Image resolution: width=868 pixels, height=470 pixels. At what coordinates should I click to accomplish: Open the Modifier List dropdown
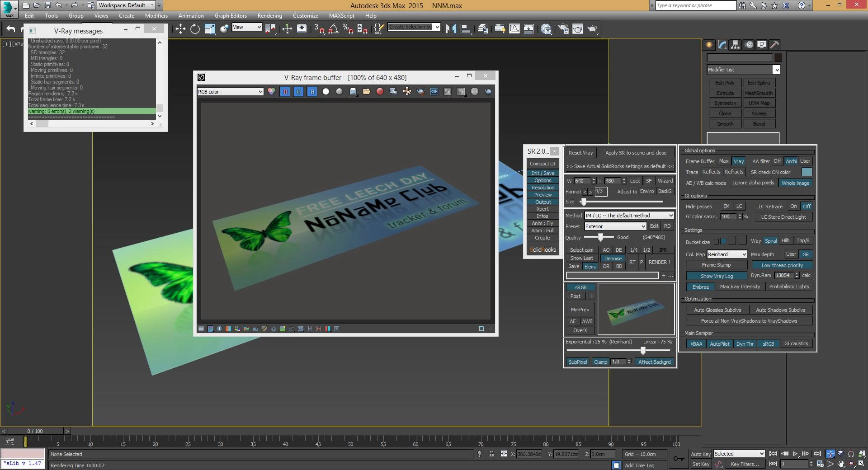click(744, 70)
